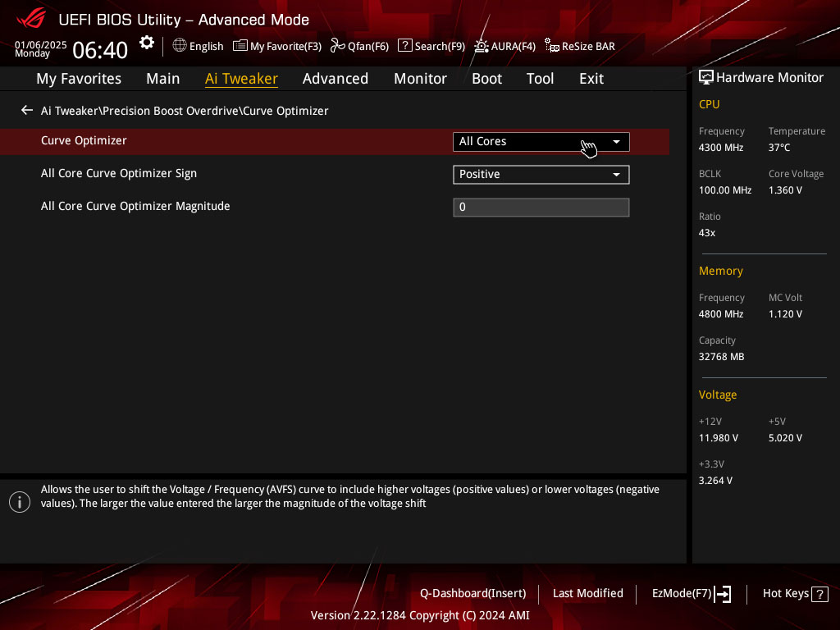Image resolution: width=840 pixels, height=630 pixels.
Task: Open settings via the gear icon
Action: click(147, 43)
